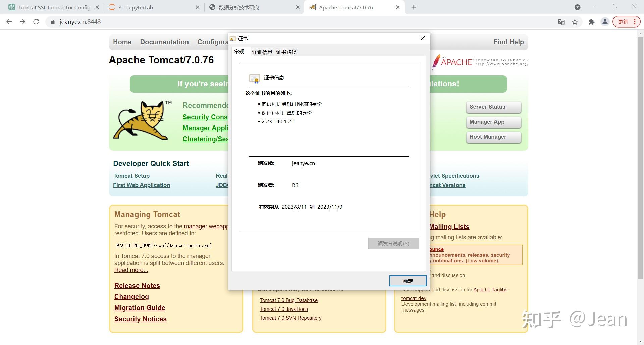Click the scrollbar down arrow
This screenshot has height=345, width=644.
(x=640, y=341)
